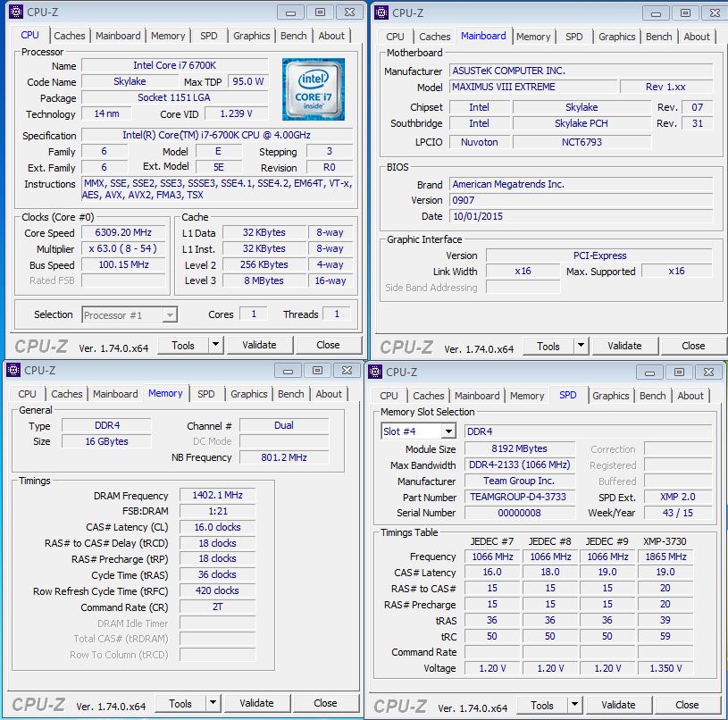Open the Caches tab in the CPU window
The width and height of the screenshot is (728, 720).
pyautogui.click(x=69, y=36)
